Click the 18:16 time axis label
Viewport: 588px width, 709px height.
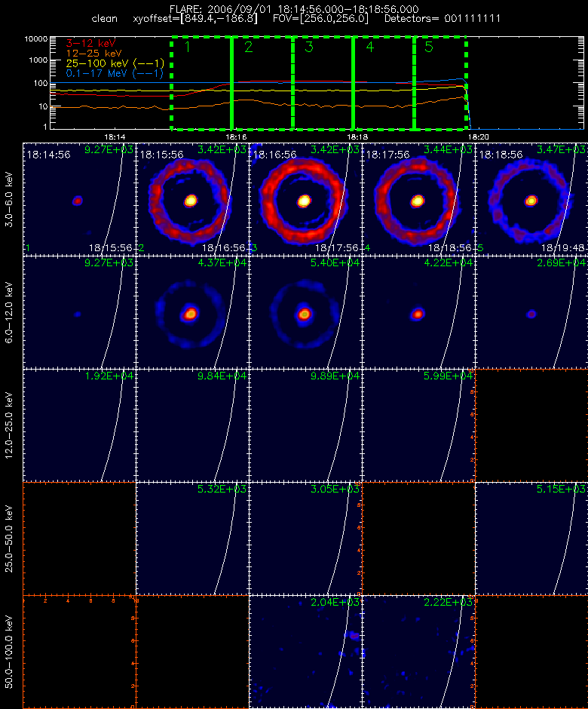click(236, 137)
